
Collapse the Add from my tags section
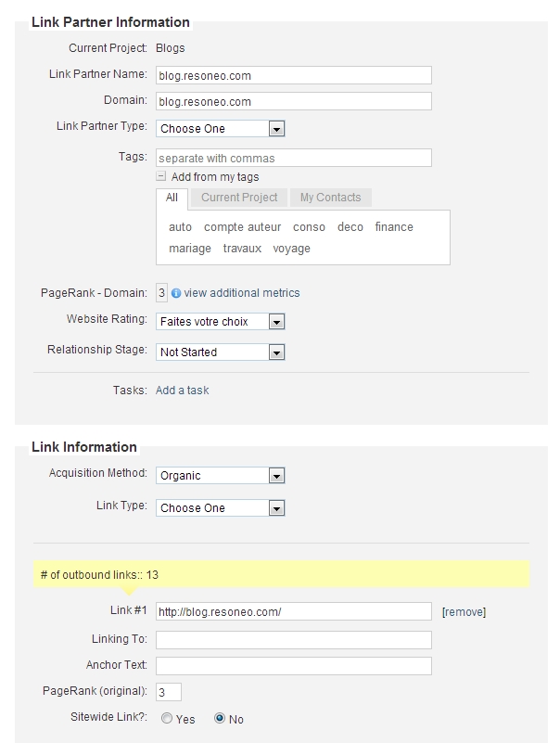[x=161, y=176]
